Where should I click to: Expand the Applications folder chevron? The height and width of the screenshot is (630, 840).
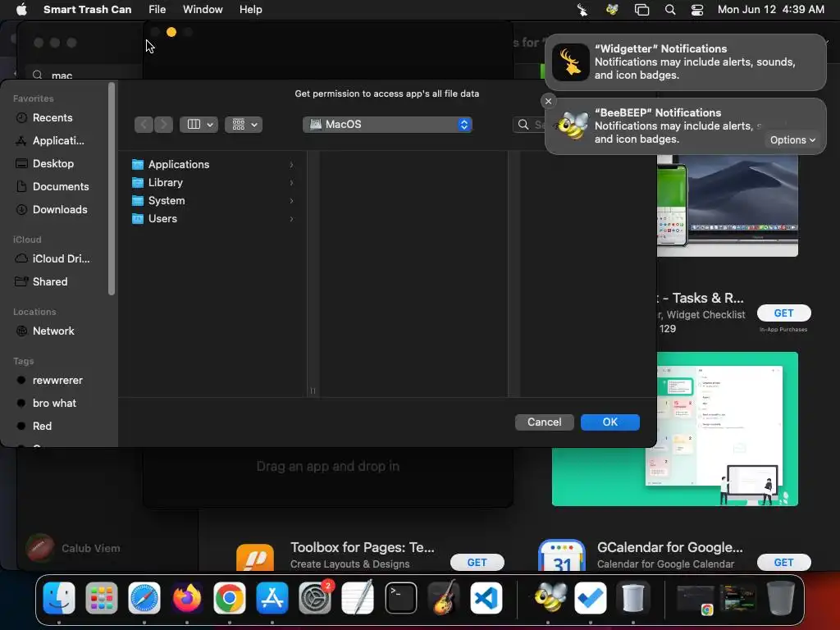point(291,164)
